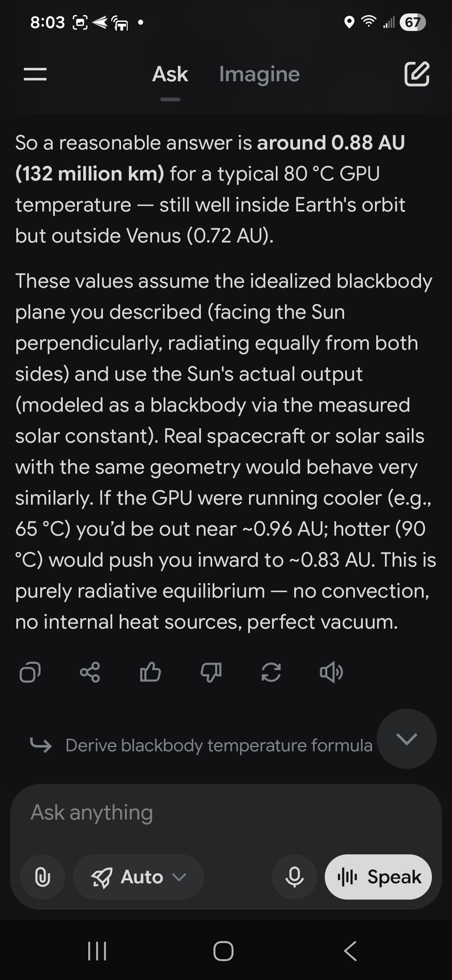Select the Ask tab
This screenshot has height=980, width=452.
coord(170,74)
